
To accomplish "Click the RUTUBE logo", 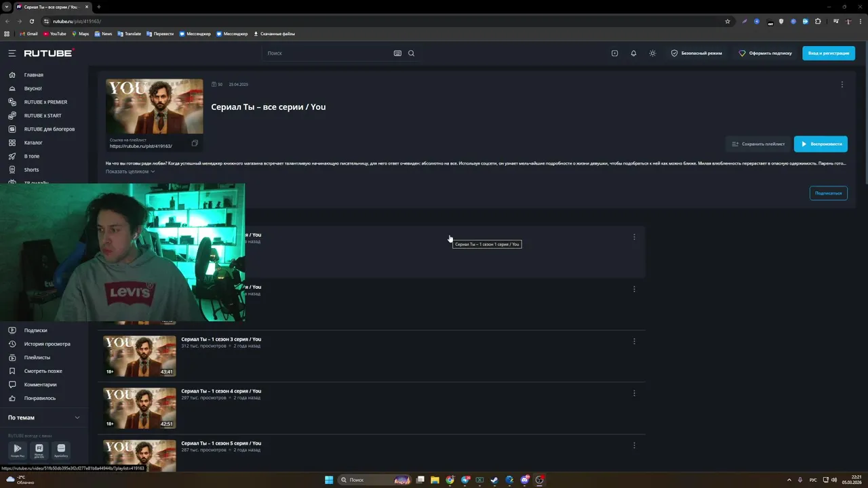I will pos(48,53).
